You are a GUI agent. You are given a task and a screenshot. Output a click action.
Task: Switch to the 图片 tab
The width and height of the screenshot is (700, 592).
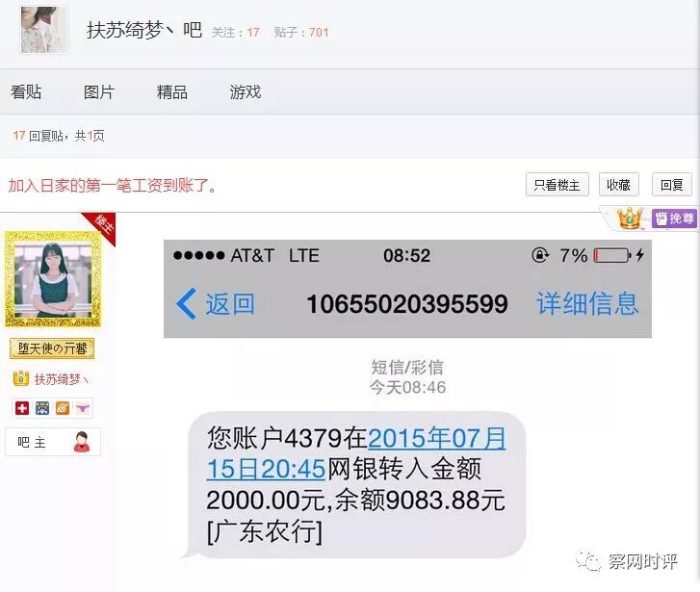[x=99, y=92]
